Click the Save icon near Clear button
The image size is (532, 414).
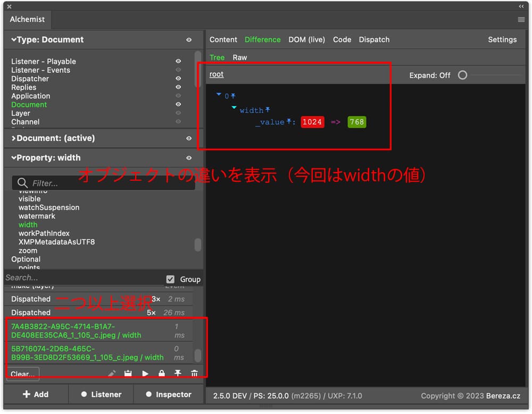(x=128, y=373)
